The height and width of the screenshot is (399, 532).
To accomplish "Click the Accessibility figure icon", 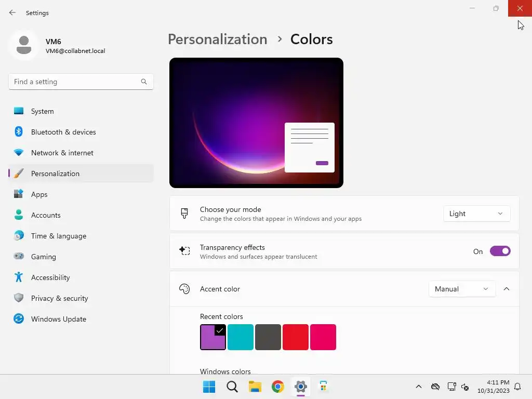I will pyautogui.click(x=19, y=277).
